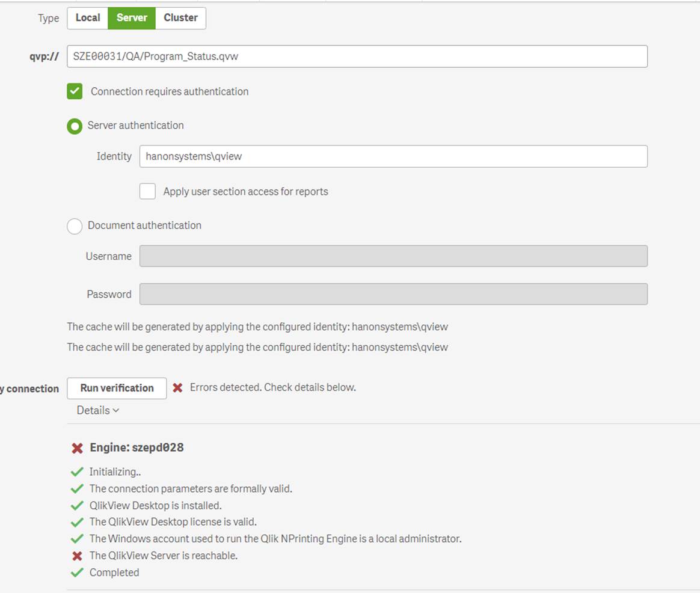Viewport: 700px width, 593px height.
Task: Enable Apply user section access for reports
Action: pos(147,191)
